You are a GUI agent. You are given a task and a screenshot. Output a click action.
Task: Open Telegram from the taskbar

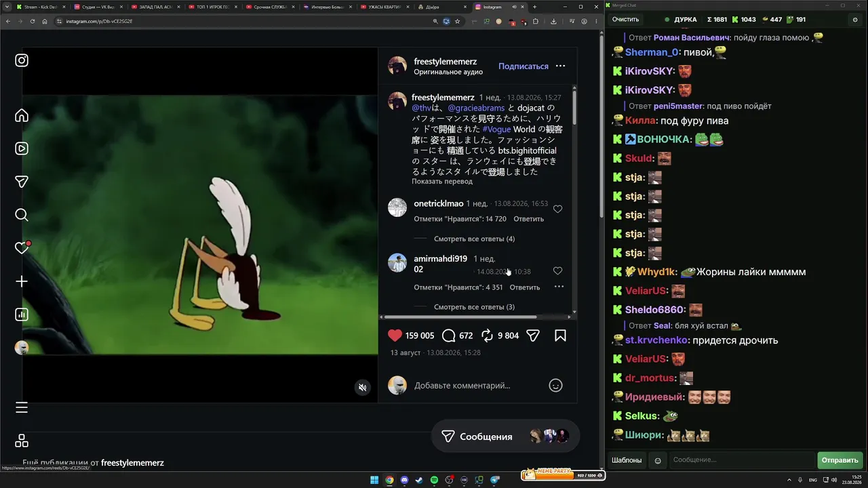click(x=494, y=480)
